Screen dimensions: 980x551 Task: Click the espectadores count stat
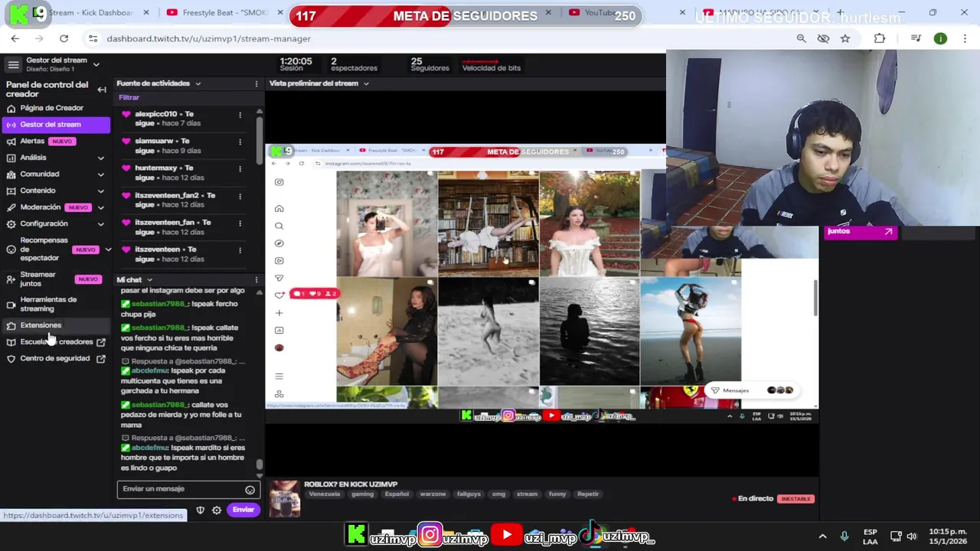pyautogui.click(x=354, y=64)
